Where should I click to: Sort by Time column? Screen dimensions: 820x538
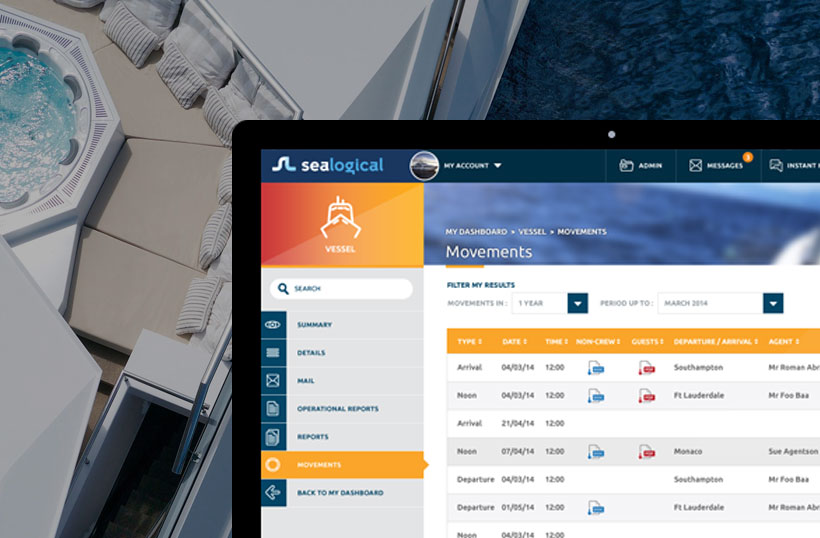point(556,341)
